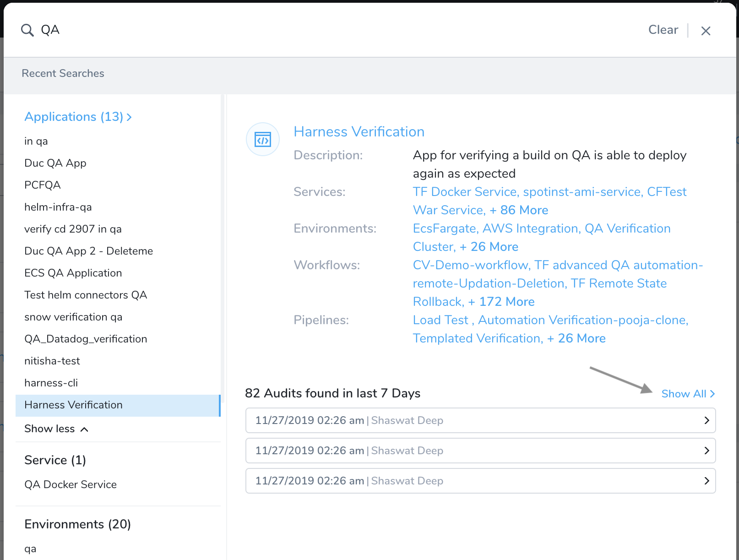Viewport: 739px width, 560px height.
Task: Open TF Docker Service link
Action: [x=465, y=192]
